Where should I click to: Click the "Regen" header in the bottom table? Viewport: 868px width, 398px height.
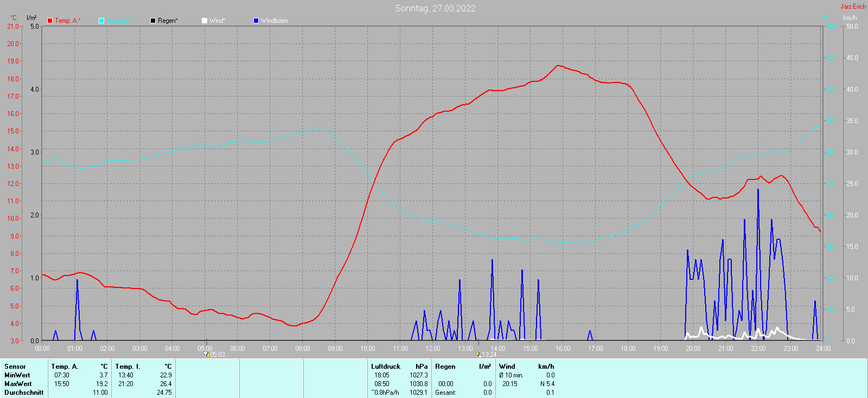pyautogui.click(x=445, y=367)
